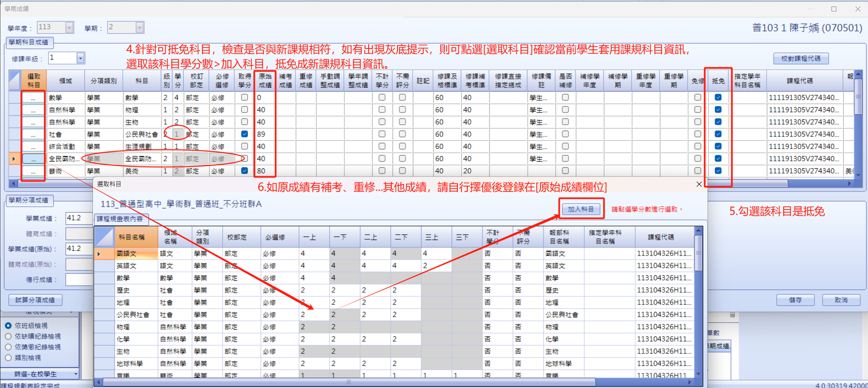
Task: Click the 校對課程代碼 button
Action: coord(801,58)
